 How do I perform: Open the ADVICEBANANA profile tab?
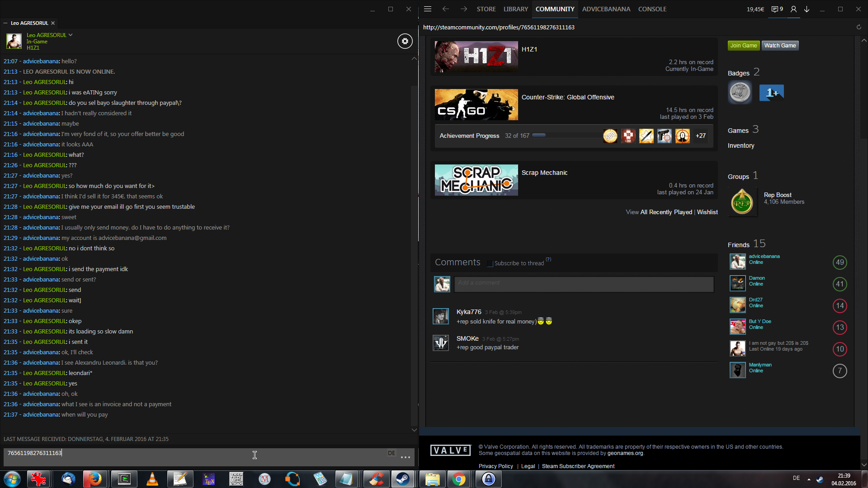point(606,9)
